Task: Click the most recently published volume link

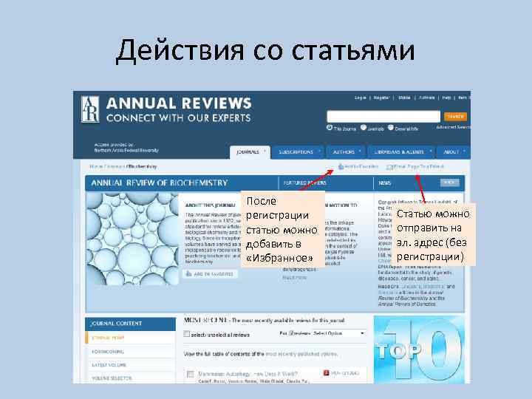Action: click(301, 354)
